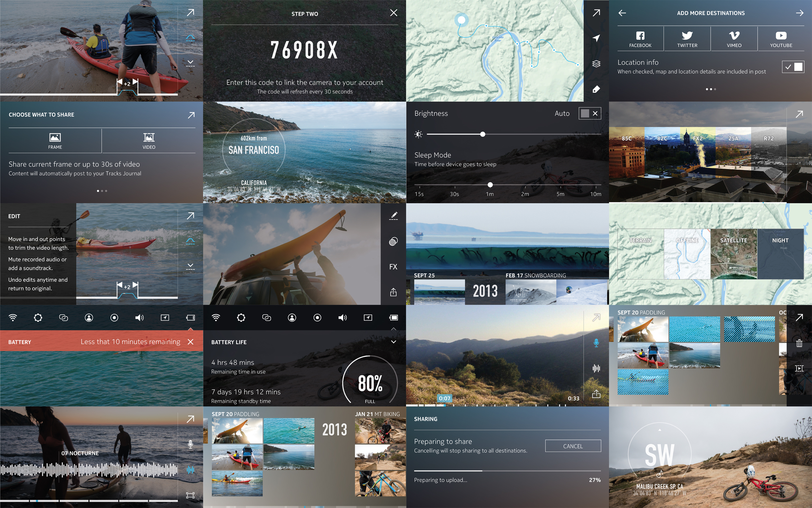This screenshot has height=508, width=812.
Task: Click the share icon below FX
Action: click(x=393, y=292)
